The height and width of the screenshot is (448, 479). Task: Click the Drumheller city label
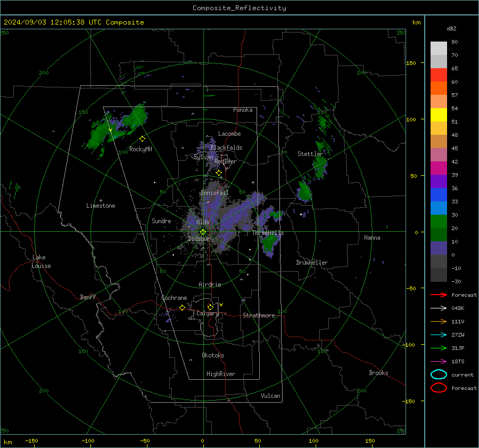pos(312,263)
